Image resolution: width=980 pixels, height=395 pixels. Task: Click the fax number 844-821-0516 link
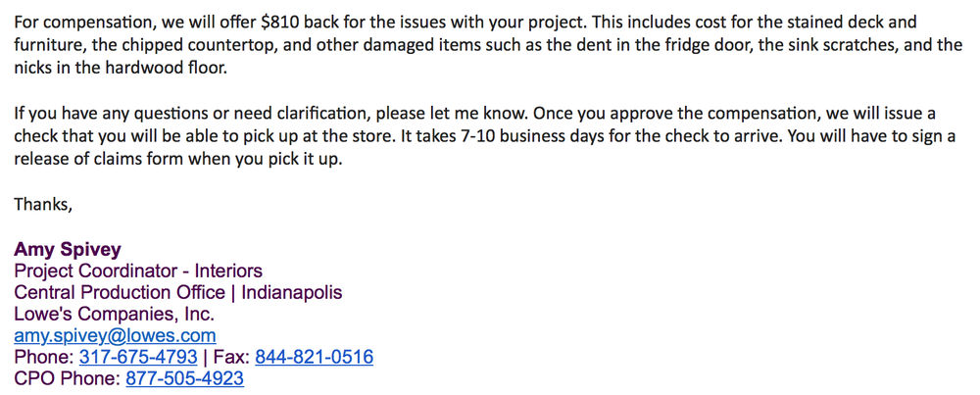[314, 357]
